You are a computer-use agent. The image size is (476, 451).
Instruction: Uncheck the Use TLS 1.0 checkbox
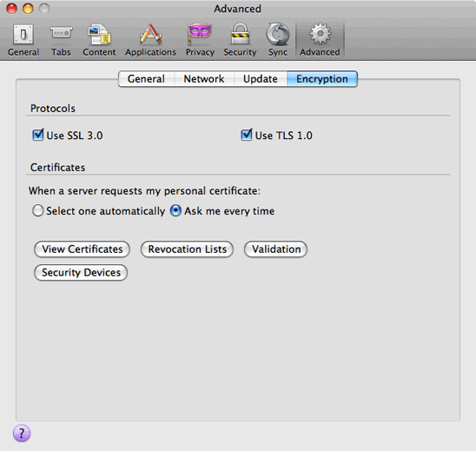(246, 135)
